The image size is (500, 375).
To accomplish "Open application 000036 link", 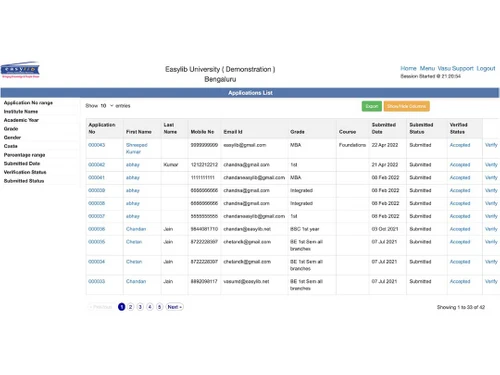I will point(96,229).
